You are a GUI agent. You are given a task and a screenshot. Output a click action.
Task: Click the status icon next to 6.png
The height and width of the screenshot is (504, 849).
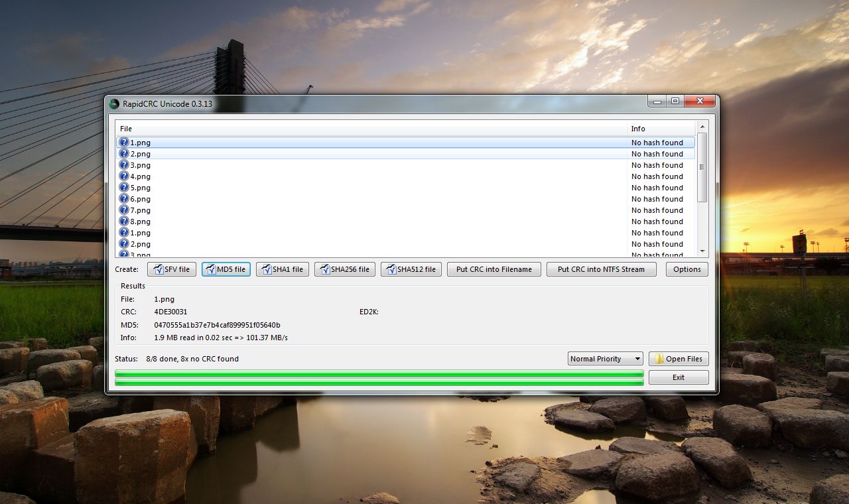point(124,199)
